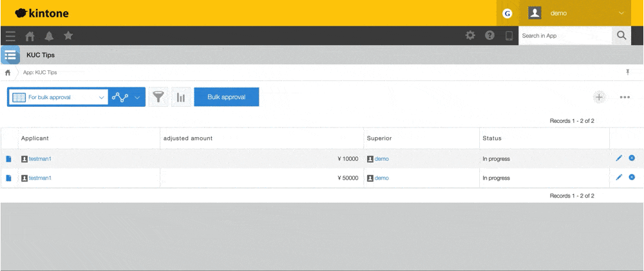Switch to mobile view icon

click(x=509, y=35)
